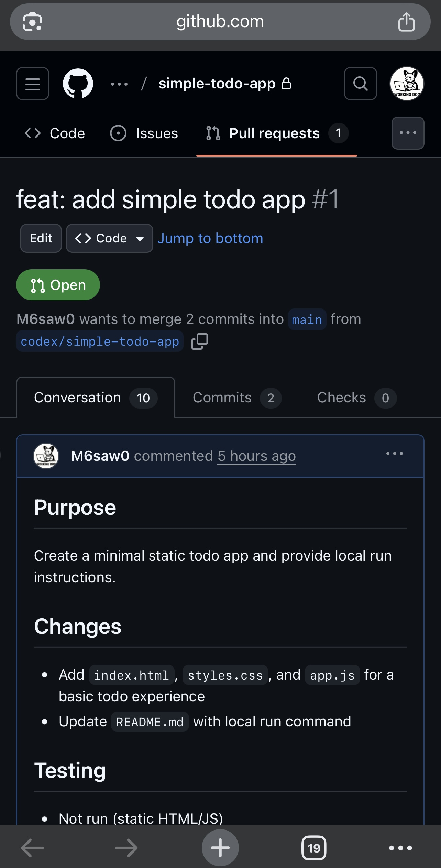
Task: Copy the codex/simple-todo-app branch name
Action: pyautogui.click(x=199, y=341)
